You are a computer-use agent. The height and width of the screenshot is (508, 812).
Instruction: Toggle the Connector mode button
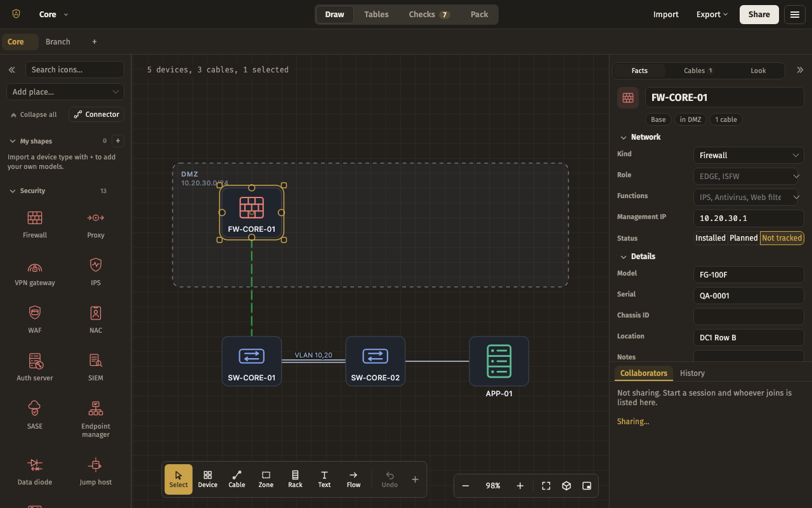tap(96, 114)
